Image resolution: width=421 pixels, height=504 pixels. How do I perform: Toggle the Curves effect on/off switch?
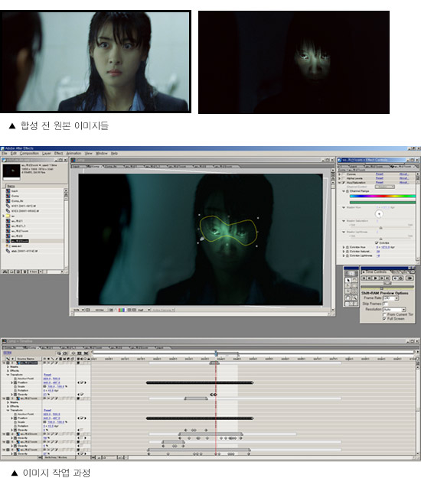point(343,174)
